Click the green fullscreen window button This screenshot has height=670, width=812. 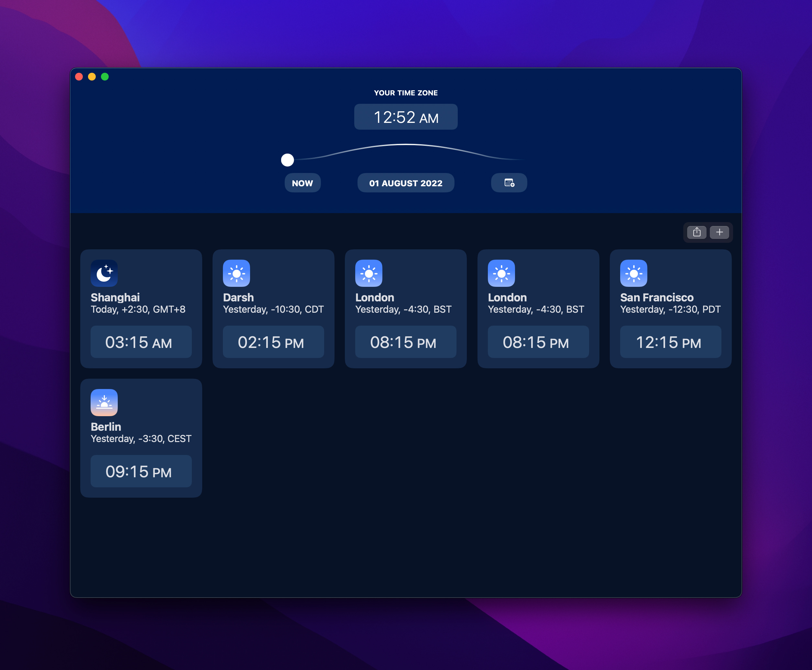click(104, 77)
